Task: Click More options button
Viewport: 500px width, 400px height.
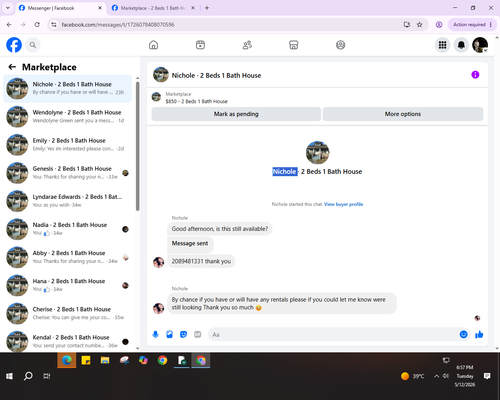Action: click(x=403, y=114)
